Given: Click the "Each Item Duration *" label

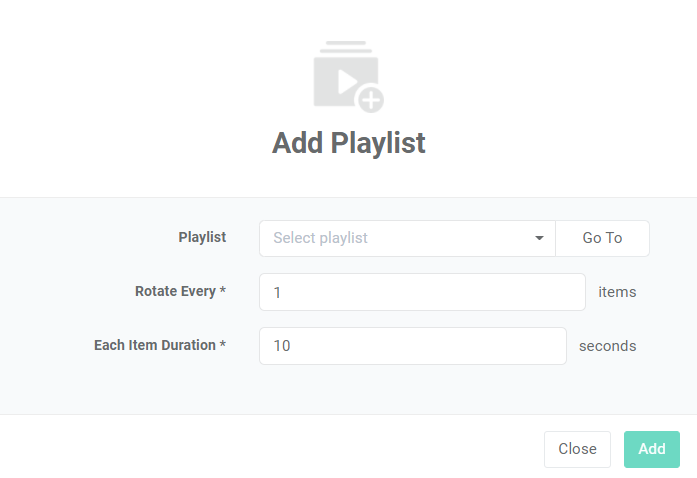Looking at the screenshot, I should pos(160,345).
